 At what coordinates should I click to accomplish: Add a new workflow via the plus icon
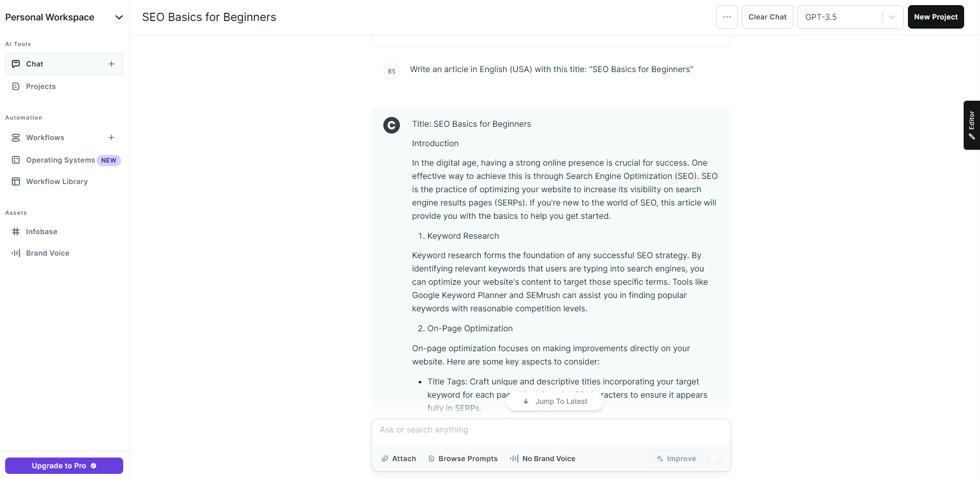tap(111, 138)
